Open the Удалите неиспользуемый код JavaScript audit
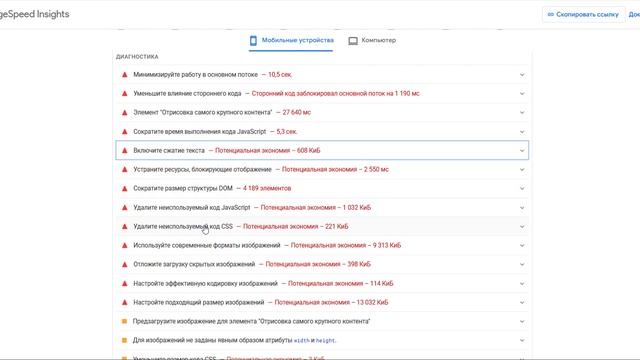This screenshot has height=360, width=640. click(x=322, y=208)
